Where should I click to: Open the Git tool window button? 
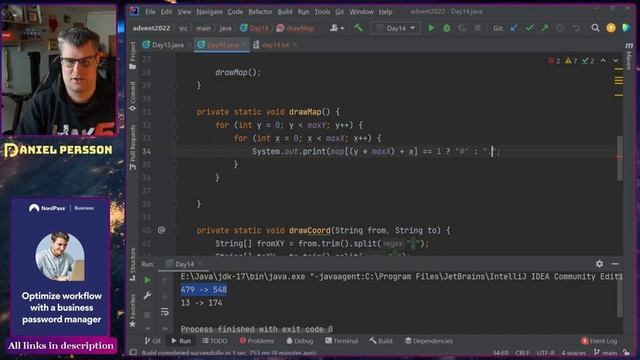point(152,341)
